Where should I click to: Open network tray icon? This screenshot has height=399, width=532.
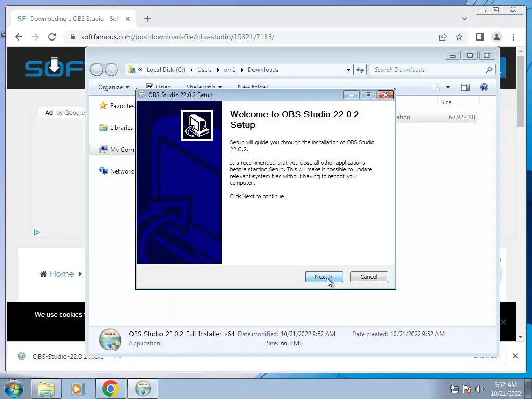[454, 389]
